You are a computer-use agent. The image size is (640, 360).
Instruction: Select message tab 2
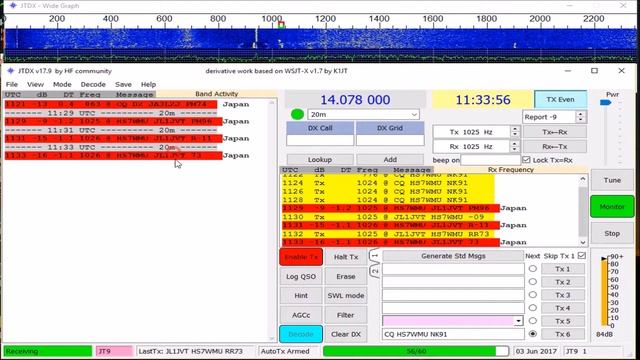click(x=375, y=271)
